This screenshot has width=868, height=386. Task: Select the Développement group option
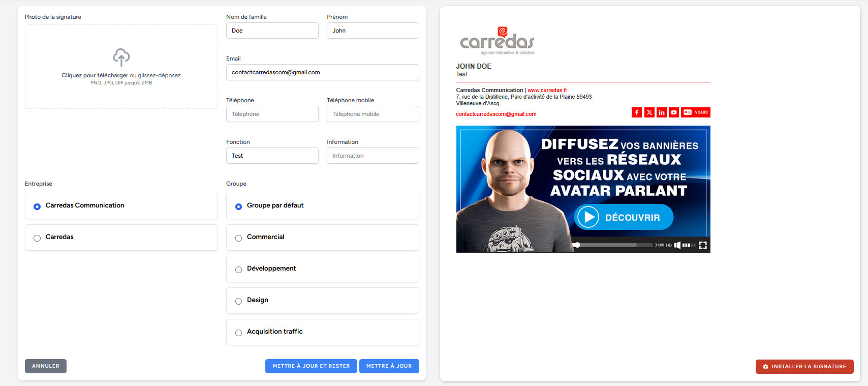coord(238,270)
